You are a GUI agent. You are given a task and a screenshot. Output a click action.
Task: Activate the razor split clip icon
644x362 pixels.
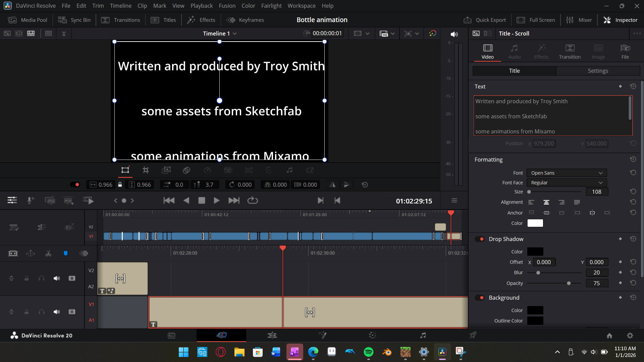48,253
